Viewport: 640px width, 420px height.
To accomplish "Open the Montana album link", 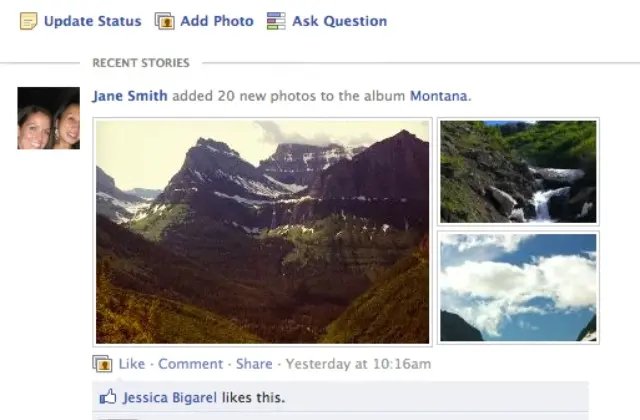I will tap(438, 96).
